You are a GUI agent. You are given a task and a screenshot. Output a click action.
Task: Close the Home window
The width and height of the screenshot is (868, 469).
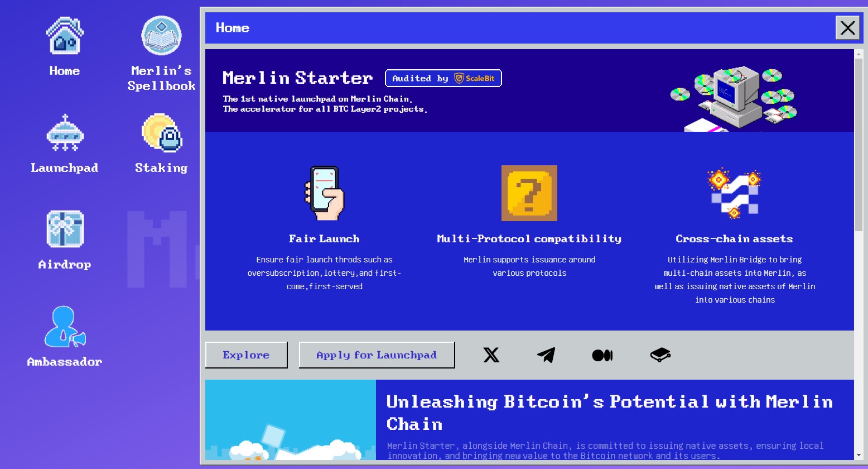(847, 28)
